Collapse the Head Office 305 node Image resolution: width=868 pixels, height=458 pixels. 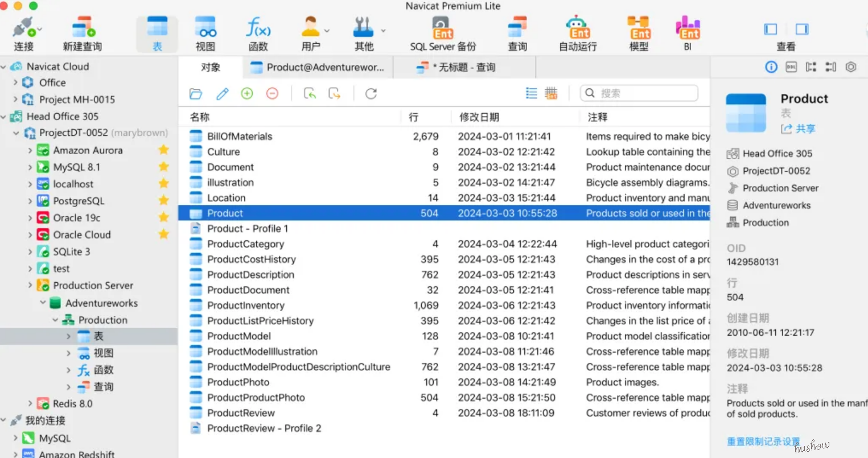tap(3, 117)
